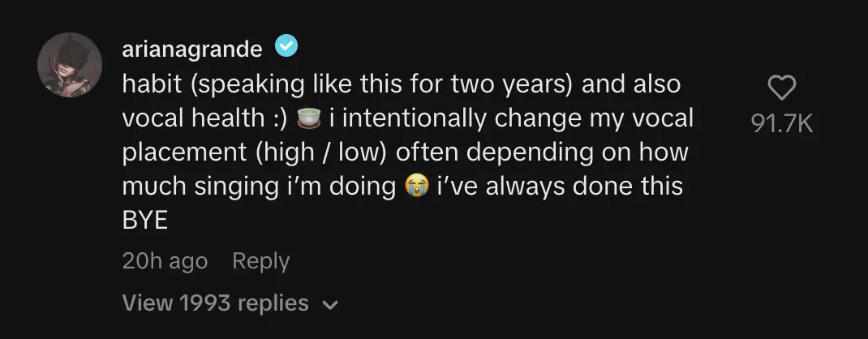This screenshot has width=868, height=339.
Task: Click the first line starting with 'habit'
Action: tap(401, 84)
